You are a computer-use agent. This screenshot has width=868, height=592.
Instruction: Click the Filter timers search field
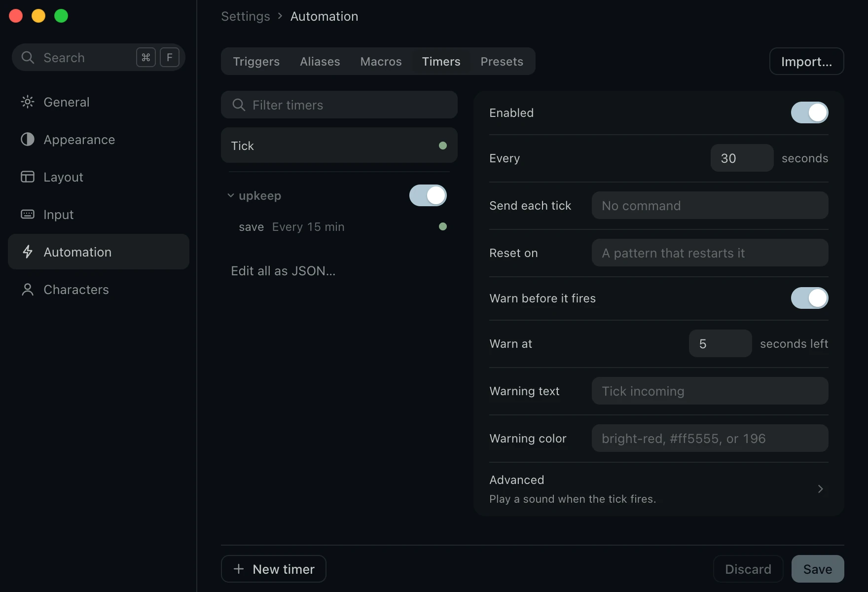point(339,105)
